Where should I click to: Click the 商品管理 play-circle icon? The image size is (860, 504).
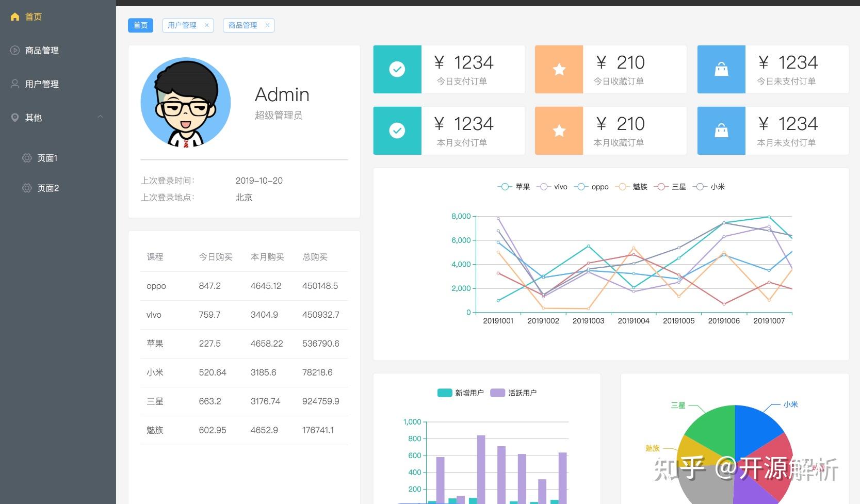15,50
